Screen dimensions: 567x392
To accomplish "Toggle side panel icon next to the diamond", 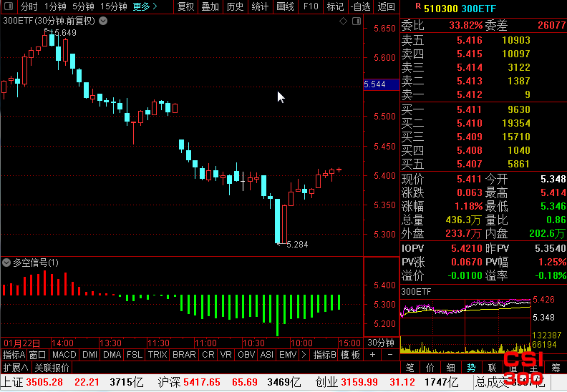I will (357, 21).
